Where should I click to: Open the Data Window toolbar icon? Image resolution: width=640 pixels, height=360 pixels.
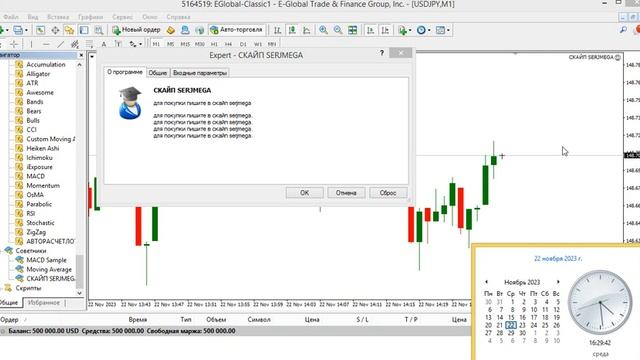pyautogui.click(x=55, y=30)
